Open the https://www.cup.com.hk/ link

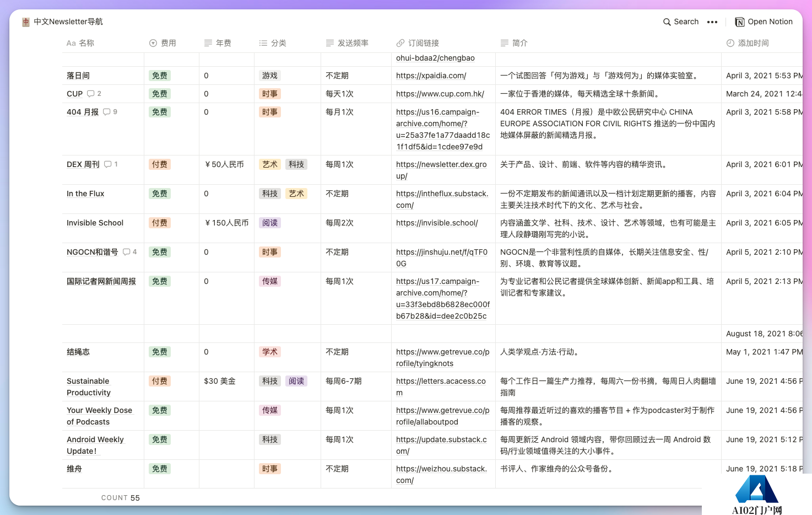click(x=440, y=94)
